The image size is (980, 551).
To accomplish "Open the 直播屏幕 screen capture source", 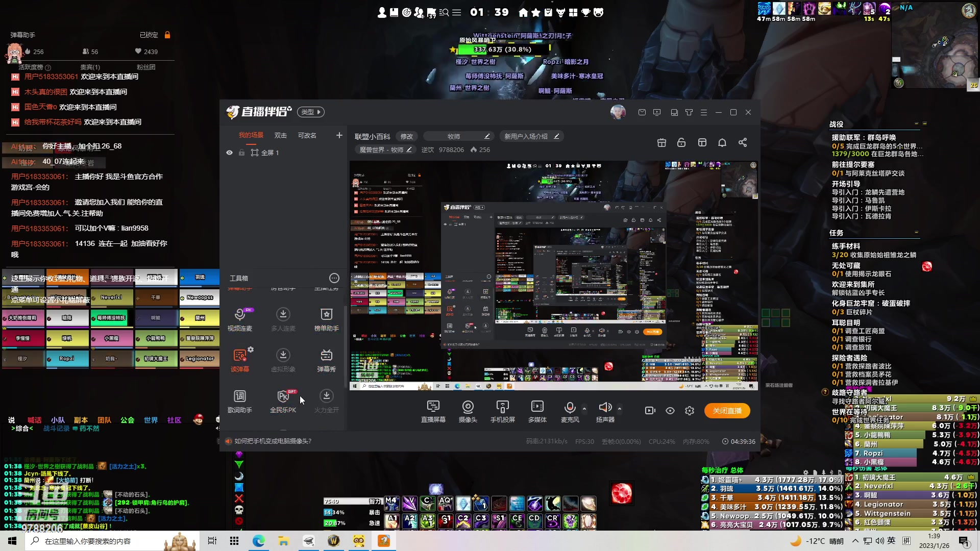I will tap(433, 411).
